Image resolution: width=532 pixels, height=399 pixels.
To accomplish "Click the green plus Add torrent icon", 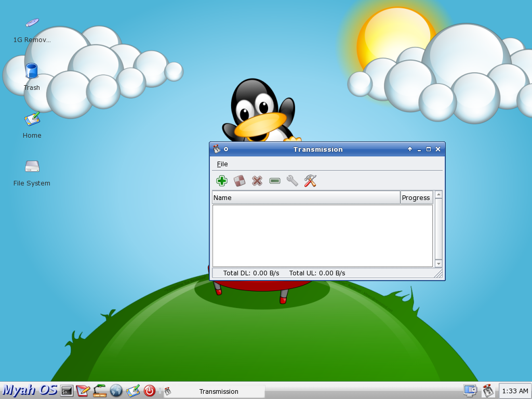I will tap(221, 181).
